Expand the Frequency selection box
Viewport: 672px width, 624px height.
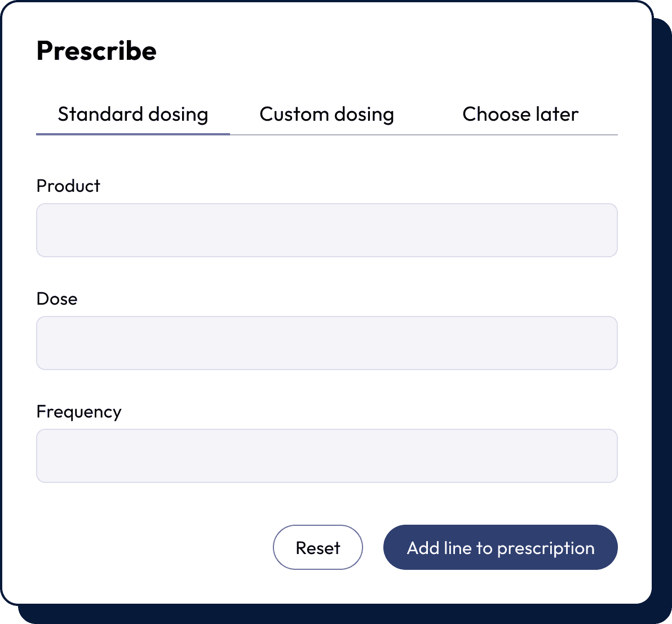point(326,456)
